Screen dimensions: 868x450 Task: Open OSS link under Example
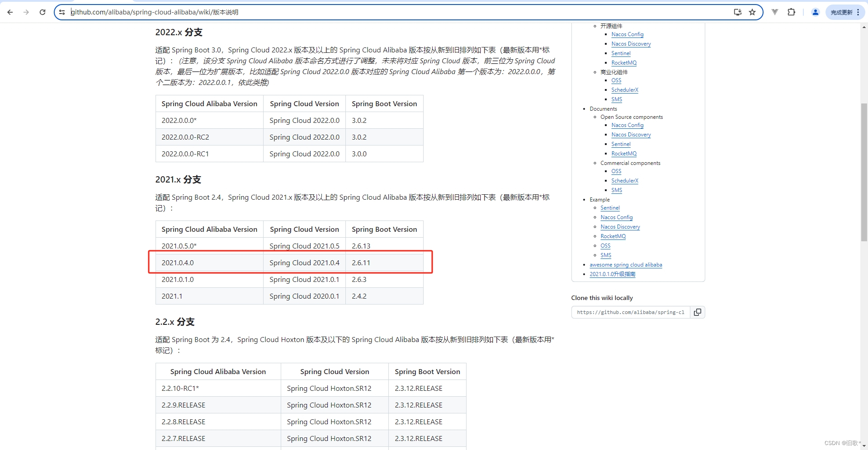pos(605,246)
